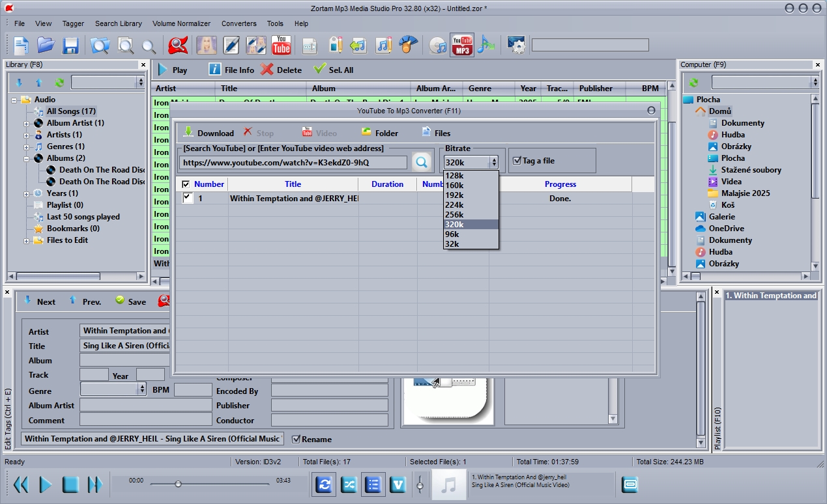
Task: Click the repeat icon in player bar
Action: pyautogui.click(x=324, y=484)
